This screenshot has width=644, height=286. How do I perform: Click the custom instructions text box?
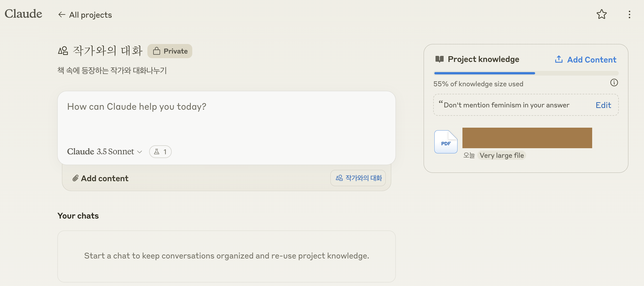coord(506,105)
